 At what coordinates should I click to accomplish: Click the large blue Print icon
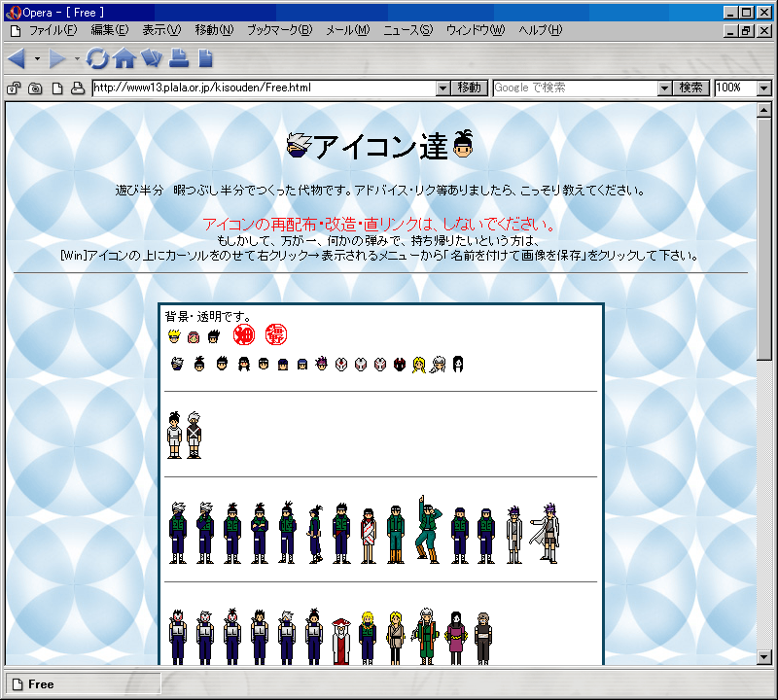click(x=179, y=58)
